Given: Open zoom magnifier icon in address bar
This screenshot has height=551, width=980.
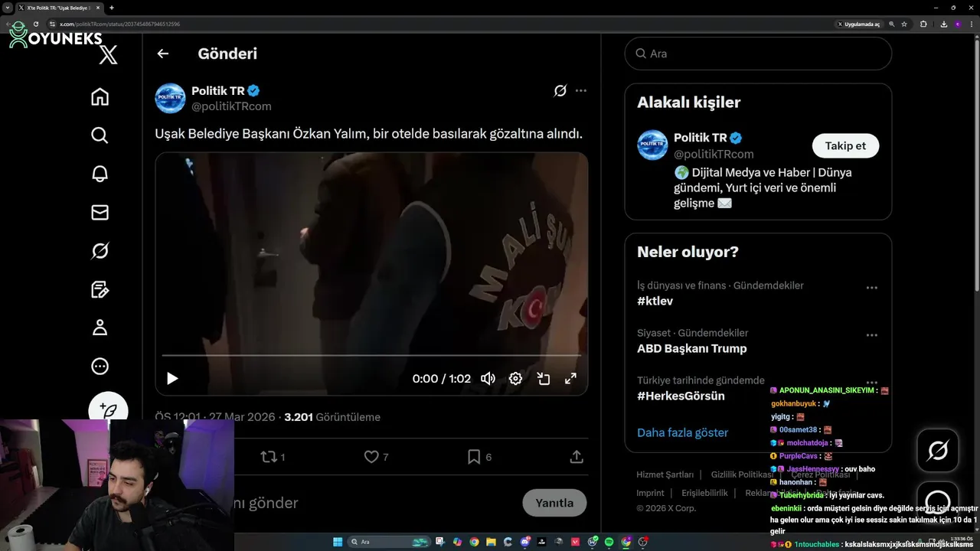Looking at the screenshot, I should [x=892, y=24].
